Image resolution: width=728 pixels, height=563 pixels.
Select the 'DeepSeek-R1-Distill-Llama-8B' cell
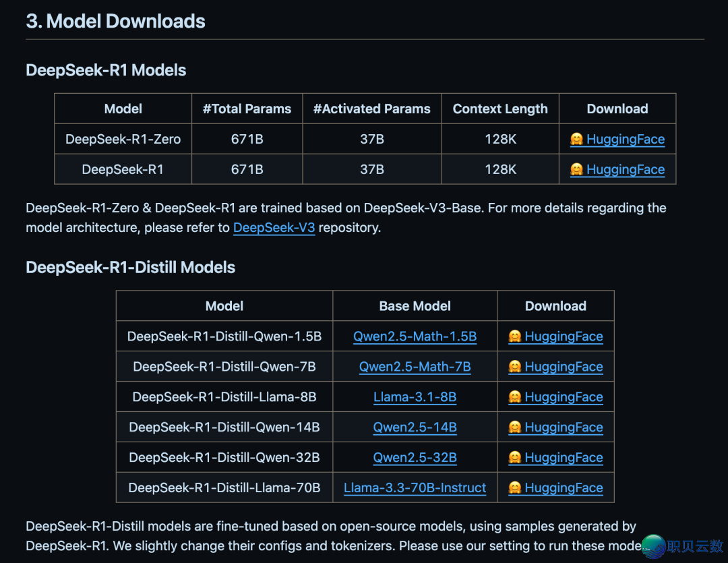pyautogui.click(x=224, y=396)
